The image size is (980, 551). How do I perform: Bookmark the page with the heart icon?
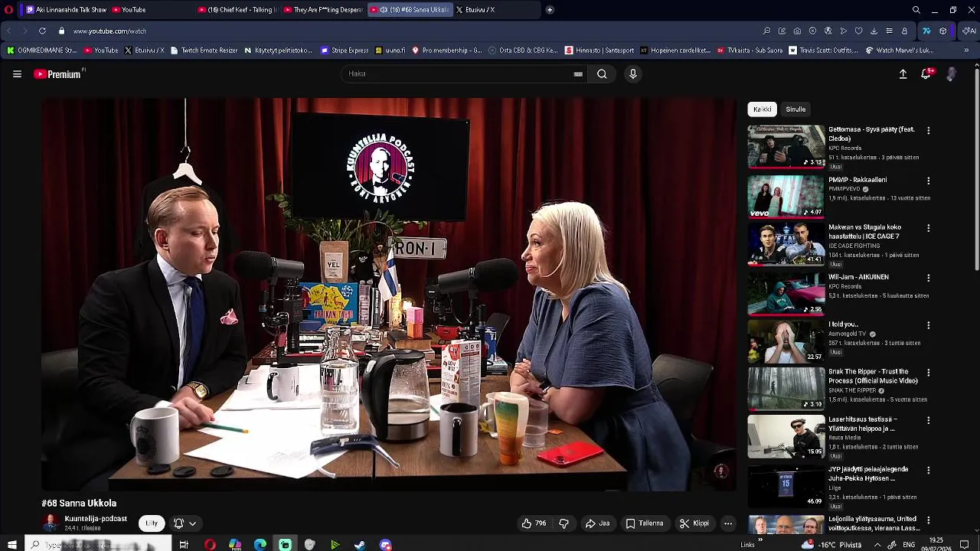pyautogui.click(x=858, y=31)
